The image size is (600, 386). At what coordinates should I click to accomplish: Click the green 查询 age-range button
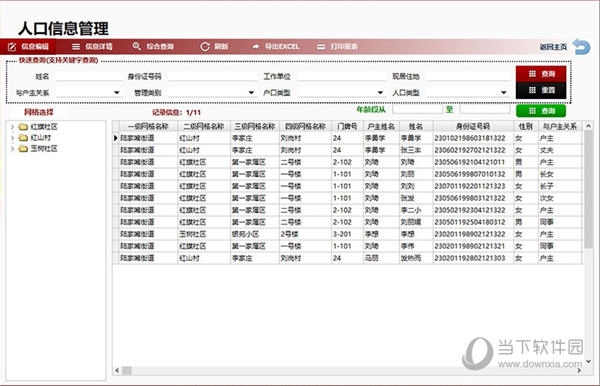click(x=541, y=111)
